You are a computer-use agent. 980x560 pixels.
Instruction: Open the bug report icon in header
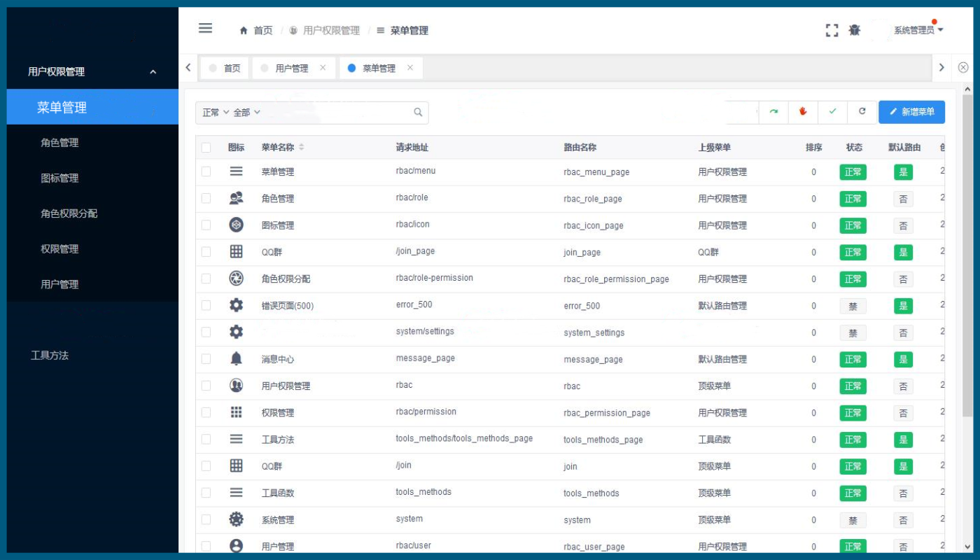pyautogui.click(x=854, y=30)
